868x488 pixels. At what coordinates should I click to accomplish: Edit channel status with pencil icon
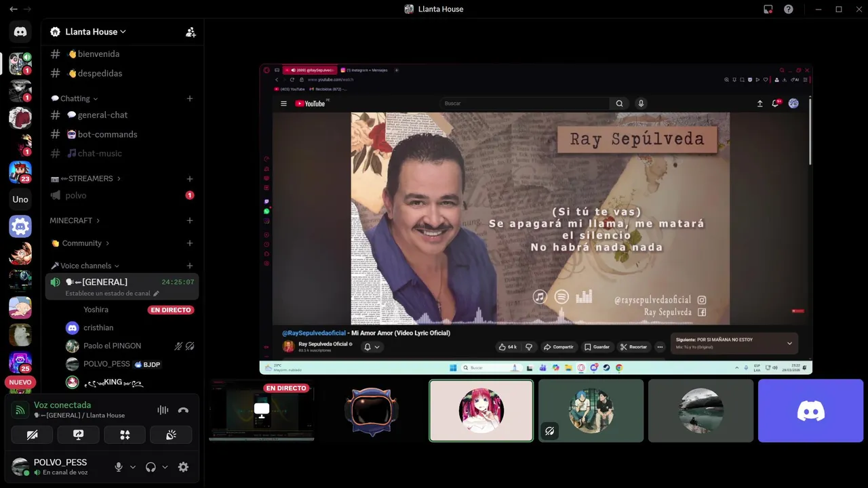pos(156,293)
